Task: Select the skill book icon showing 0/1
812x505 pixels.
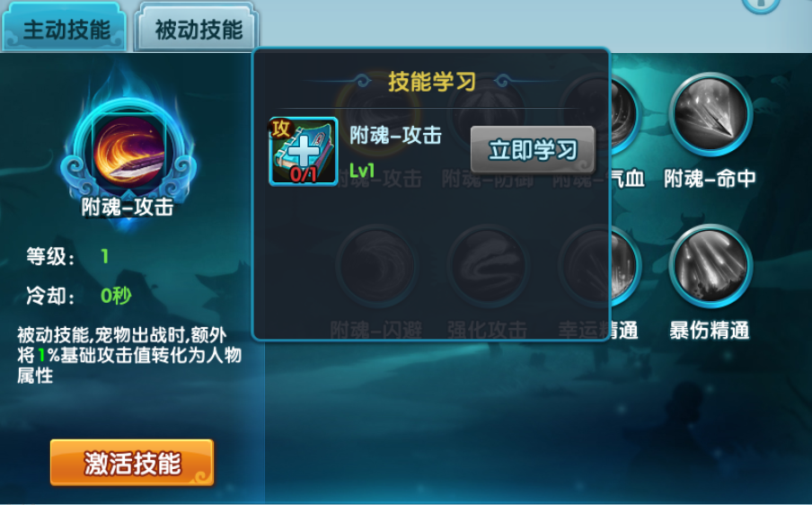Action: click(304, 151)
